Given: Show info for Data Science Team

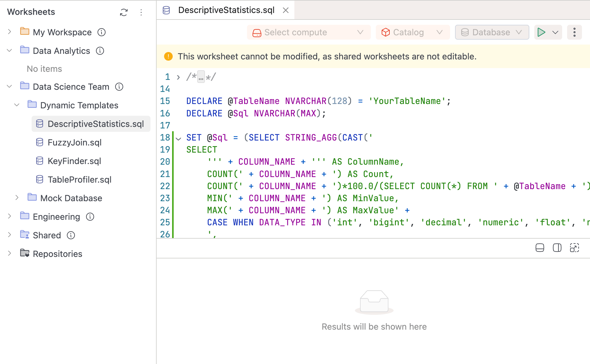Looking at the screenshot, I should pos(119,87).
